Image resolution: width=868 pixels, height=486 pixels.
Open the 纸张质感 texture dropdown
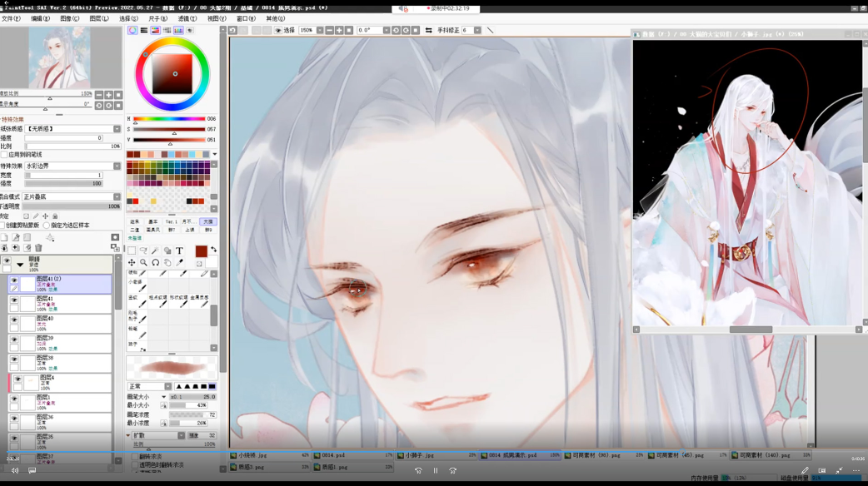coord(117,129)
